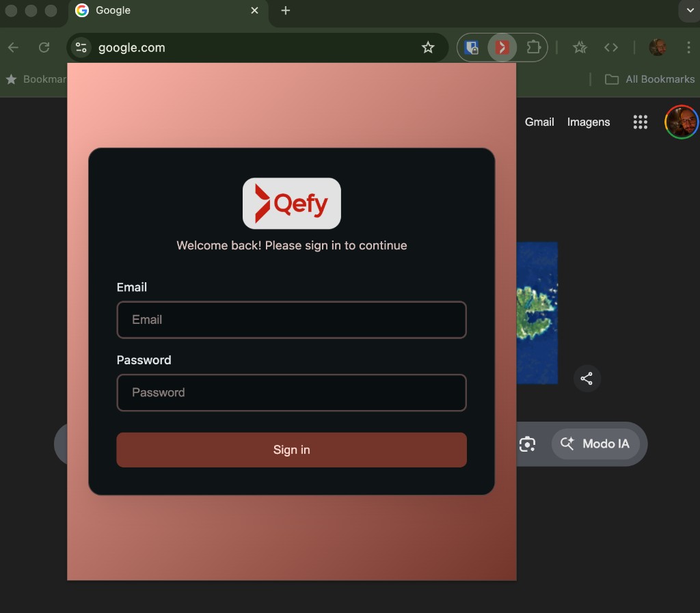Click the Email field label
Screen dimensions: 700x613
point(132,287)
